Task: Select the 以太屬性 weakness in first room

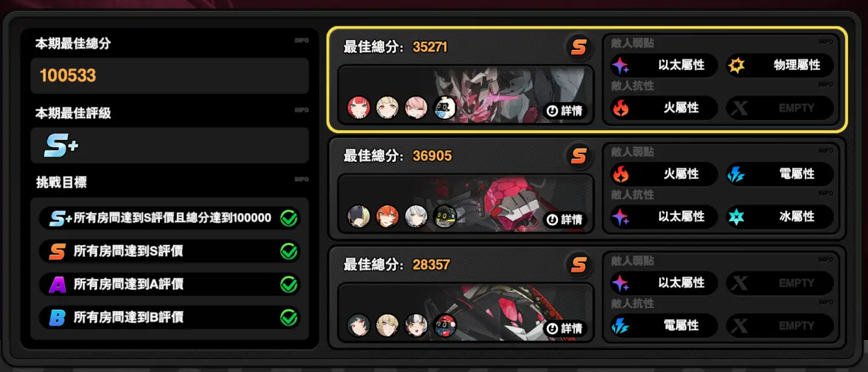Action: point(664,65)
